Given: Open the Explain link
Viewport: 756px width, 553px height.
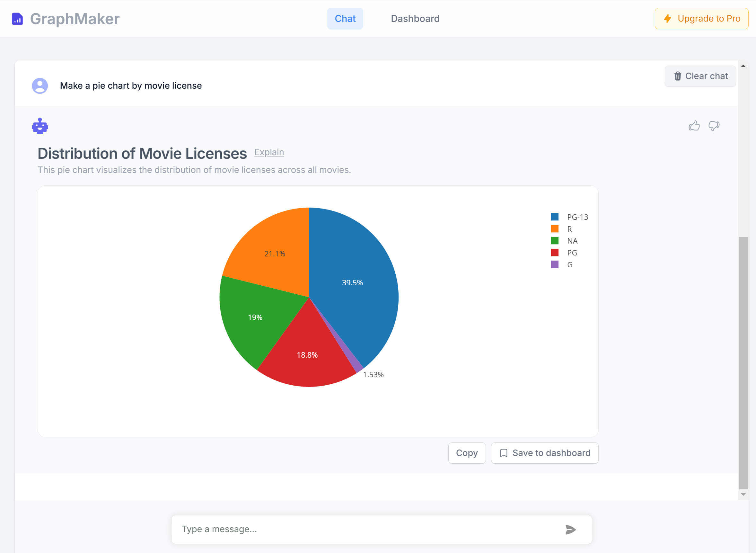Looking at the screenshot, I should pos(269,152).
